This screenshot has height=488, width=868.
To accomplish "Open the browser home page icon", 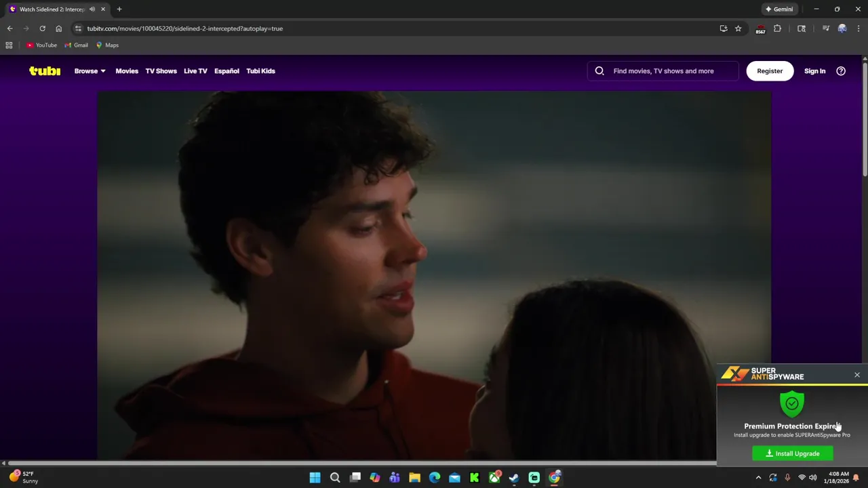I will 58,28.
